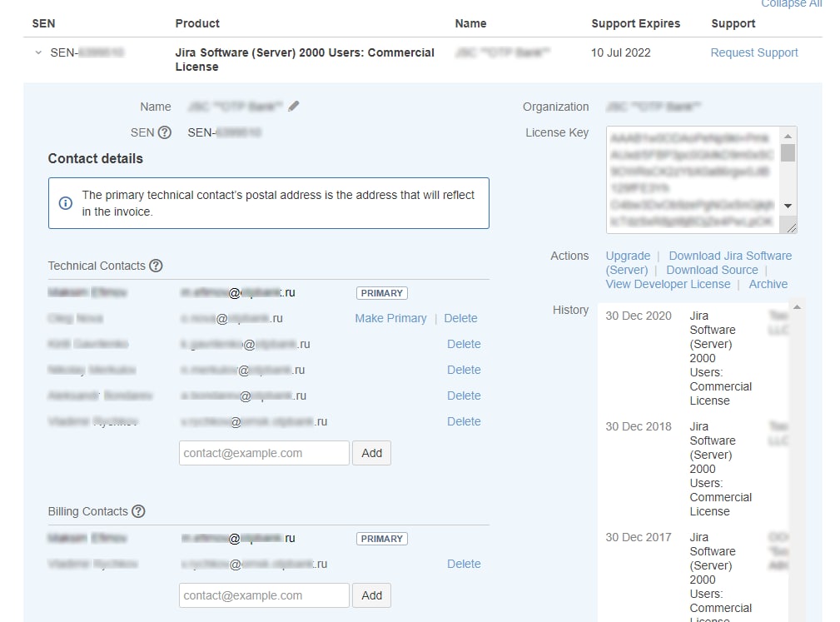Click inside License Key text area
840x622 pixels.
[693, 180]
